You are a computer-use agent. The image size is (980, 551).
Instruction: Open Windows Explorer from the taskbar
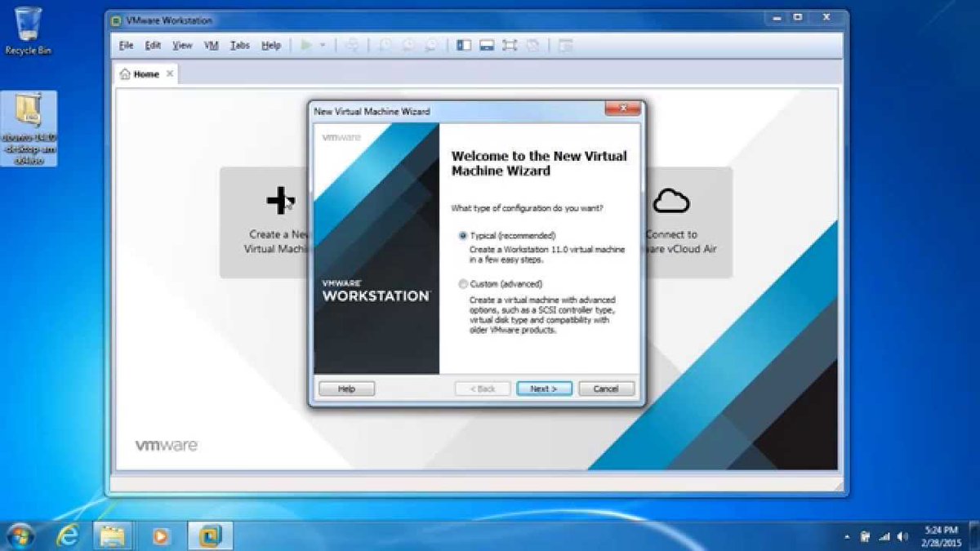tap(114, 535)
